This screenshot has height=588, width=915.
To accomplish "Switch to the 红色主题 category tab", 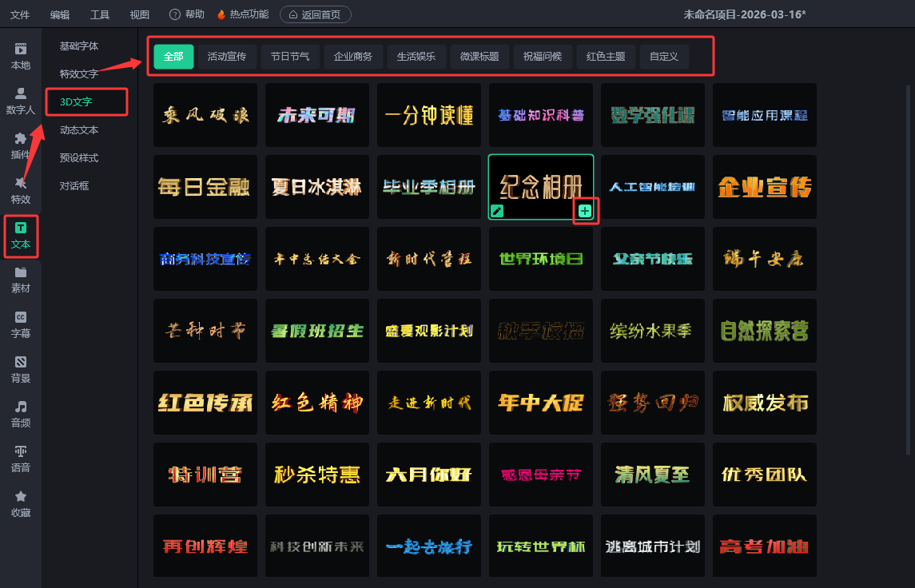I will [x=606, y=57].
